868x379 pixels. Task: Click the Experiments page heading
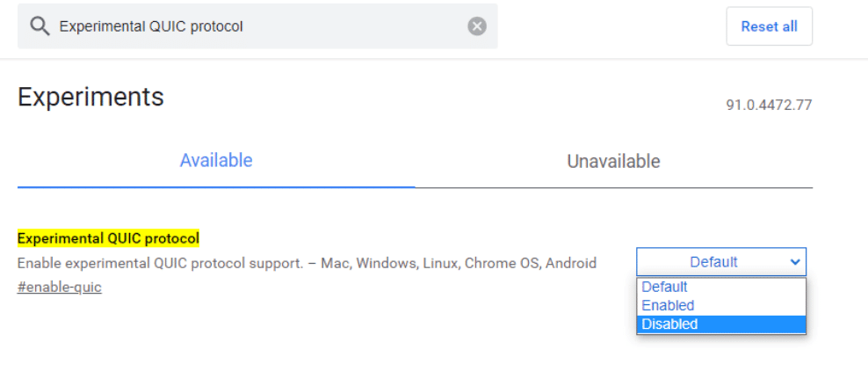pyautogui.click(x=90, y=97)
